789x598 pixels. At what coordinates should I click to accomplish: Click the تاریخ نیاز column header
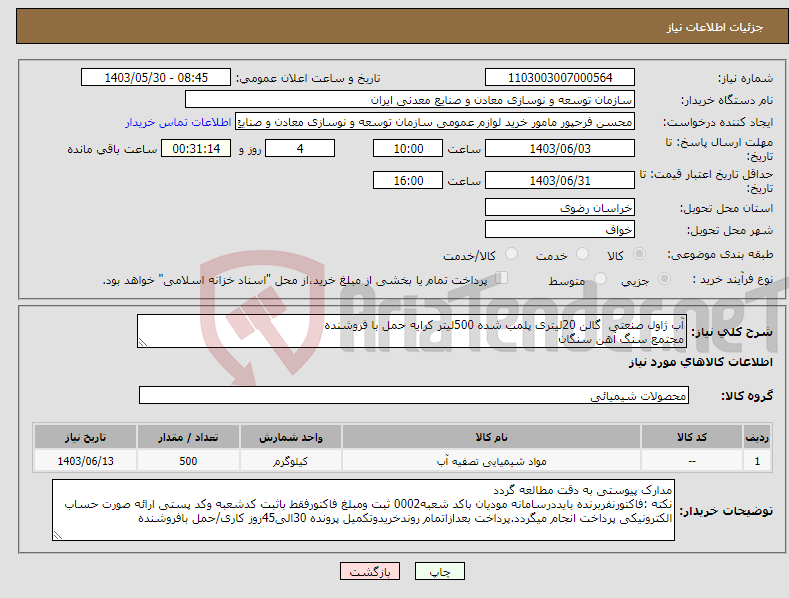(x=86, y=437)
